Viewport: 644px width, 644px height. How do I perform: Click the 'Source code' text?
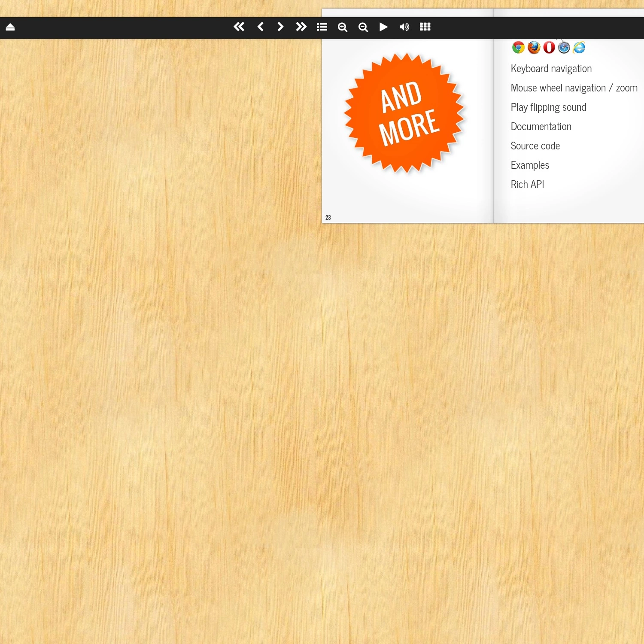pyautogui.click(x=535, y=146)
